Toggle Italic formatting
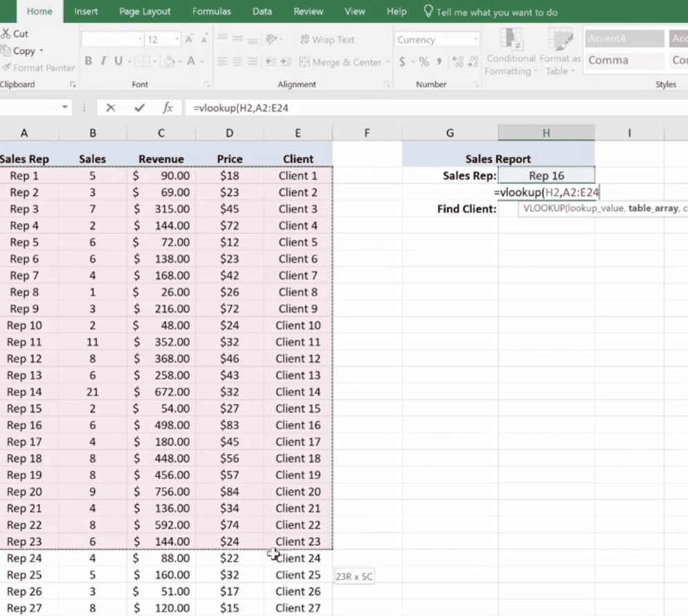688x616 pixels. [x=103, y=62]
